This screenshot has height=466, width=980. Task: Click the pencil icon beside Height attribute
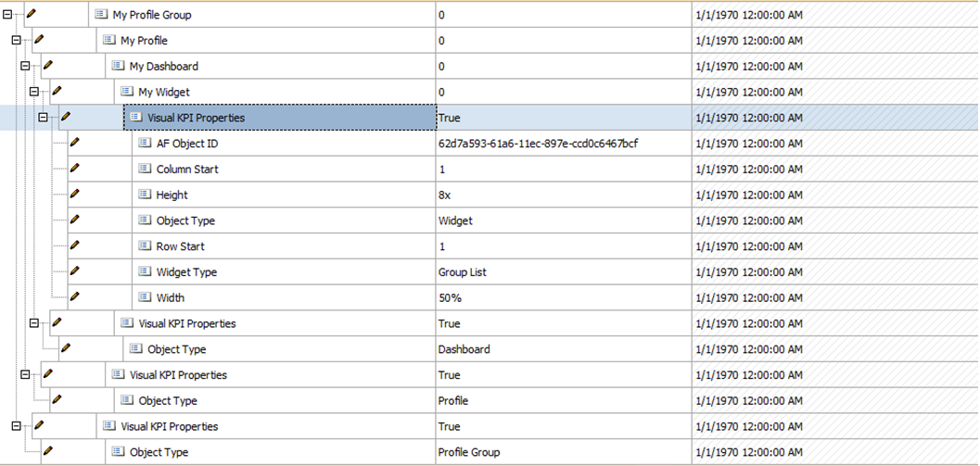coord(75,195)
